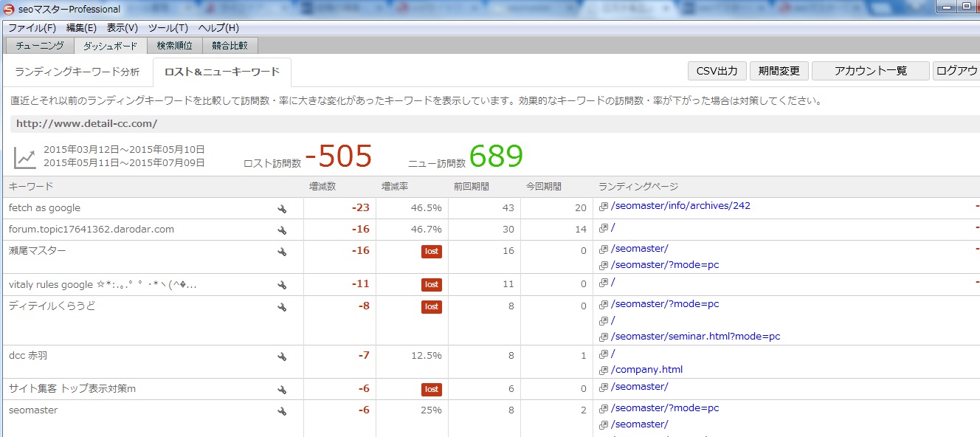980x437 pixels.
Task: Click wrench icon for 'fetch as google' keyword
Action: coord(282,209)
